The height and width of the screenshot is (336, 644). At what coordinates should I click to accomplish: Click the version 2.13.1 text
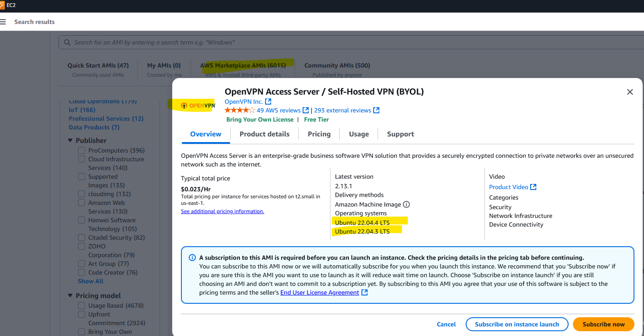coord(344,186)
